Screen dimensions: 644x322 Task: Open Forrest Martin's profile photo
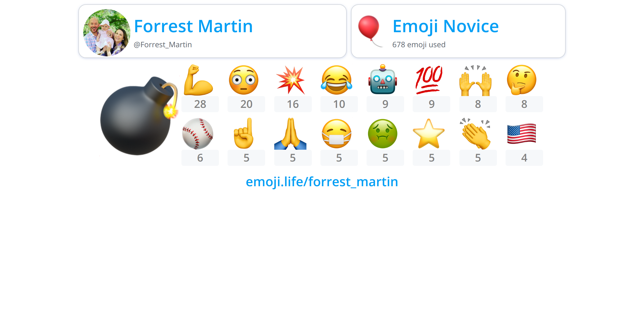click(x=107, y=32)
